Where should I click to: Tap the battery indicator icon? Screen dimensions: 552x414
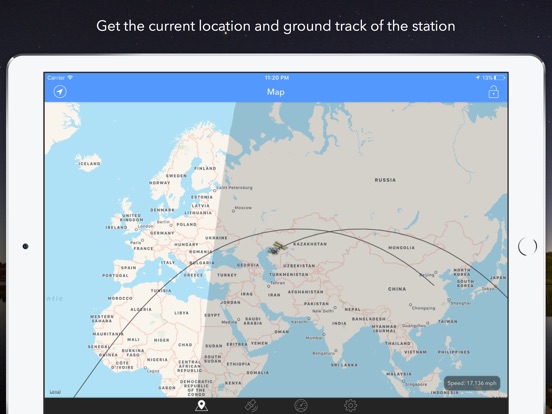[x=500, y=77]
